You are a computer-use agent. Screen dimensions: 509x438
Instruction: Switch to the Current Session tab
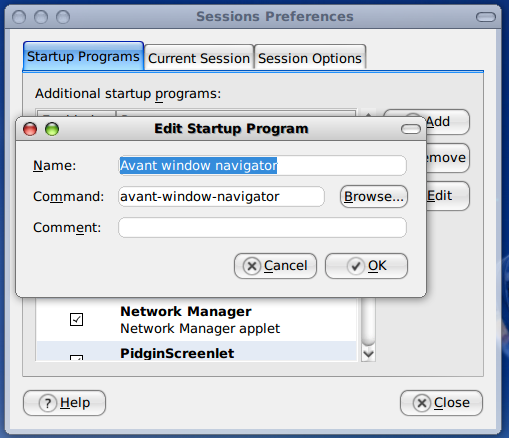(199, 57)
